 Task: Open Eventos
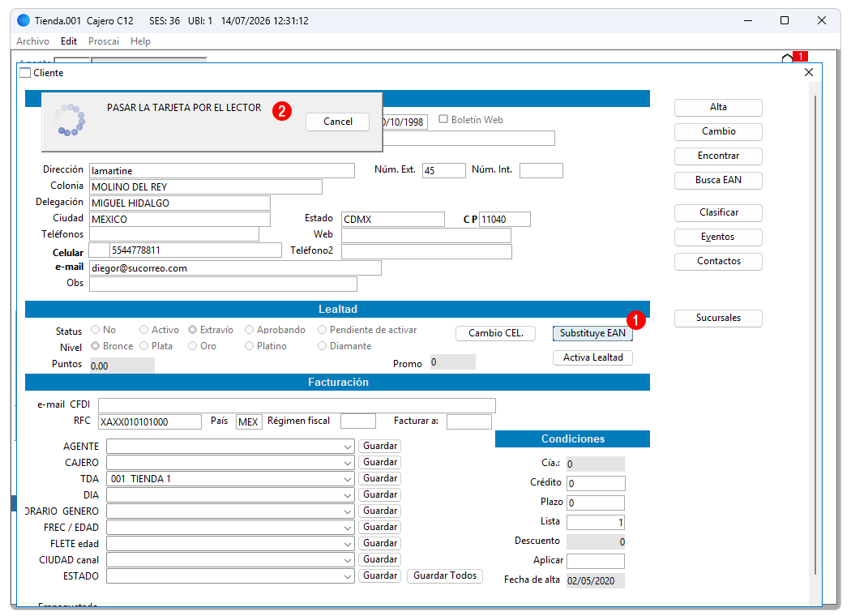(718, 237)
